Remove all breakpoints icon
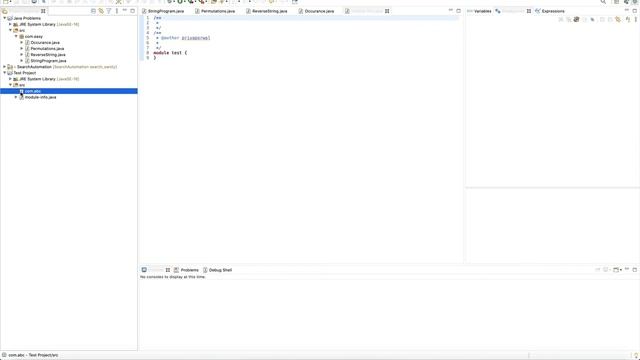Screen dimensions: 640x360 click(569, 19)
